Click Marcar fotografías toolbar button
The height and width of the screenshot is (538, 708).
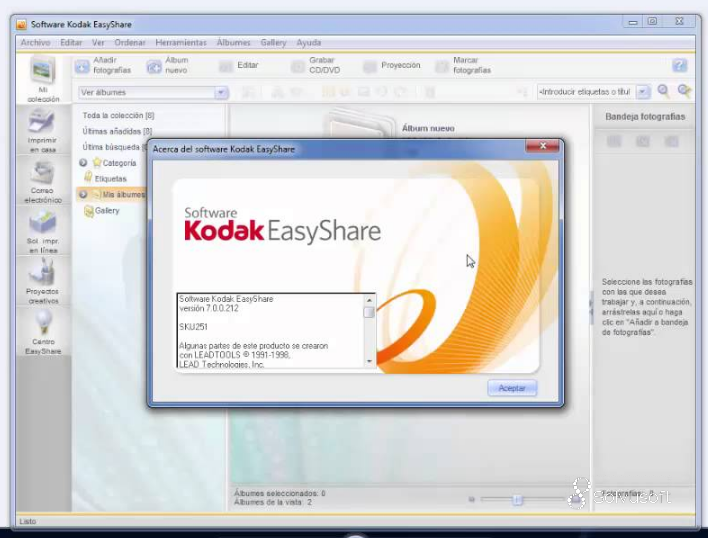[x=463, y=65]
